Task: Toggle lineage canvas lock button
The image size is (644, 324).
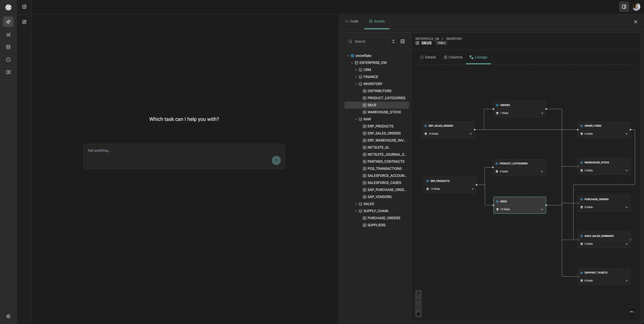Action: (x=418, y=314)
